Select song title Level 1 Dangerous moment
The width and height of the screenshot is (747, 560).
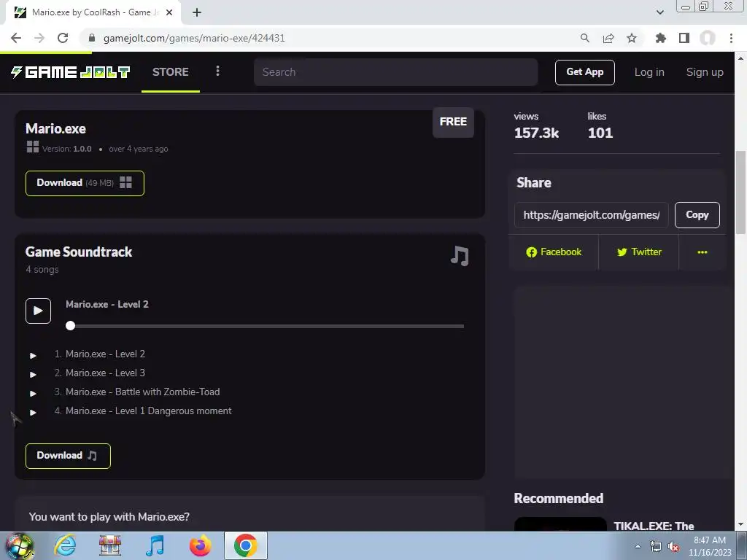click(x=149, y=411)
